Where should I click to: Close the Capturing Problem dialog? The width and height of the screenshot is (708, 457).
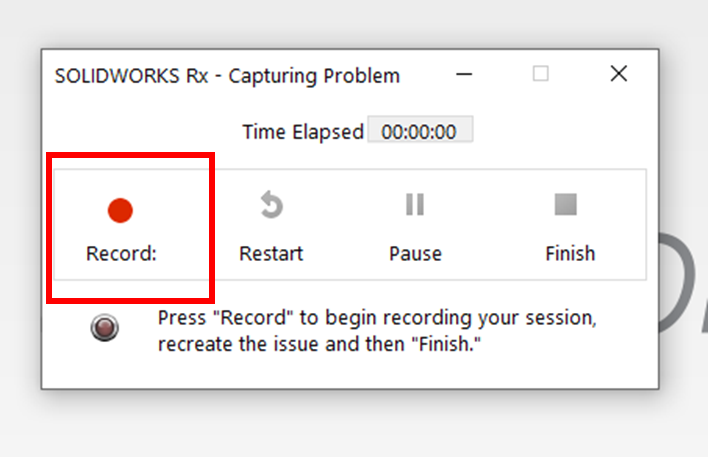point(618,74)
